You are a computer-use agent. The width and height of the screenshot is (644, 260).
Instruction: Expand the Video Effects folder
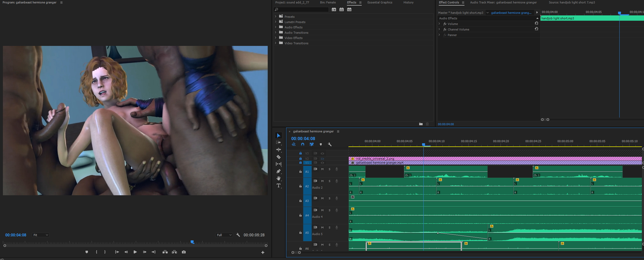[x=276, y=38]
